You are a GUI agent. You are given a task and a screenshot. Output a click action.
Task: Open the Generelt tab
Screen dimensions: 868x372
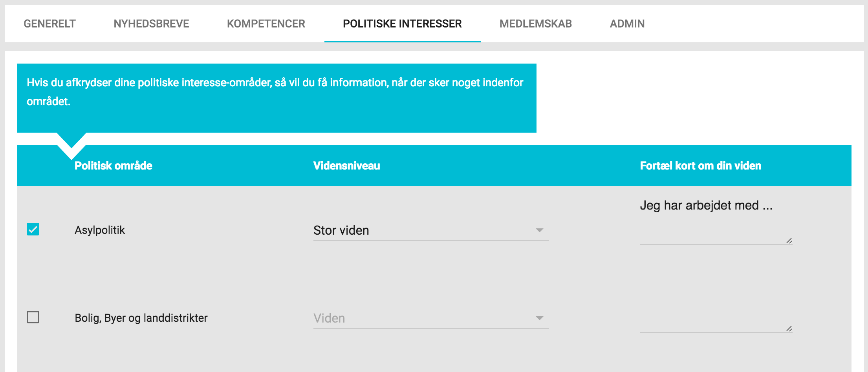click(49, 24)
